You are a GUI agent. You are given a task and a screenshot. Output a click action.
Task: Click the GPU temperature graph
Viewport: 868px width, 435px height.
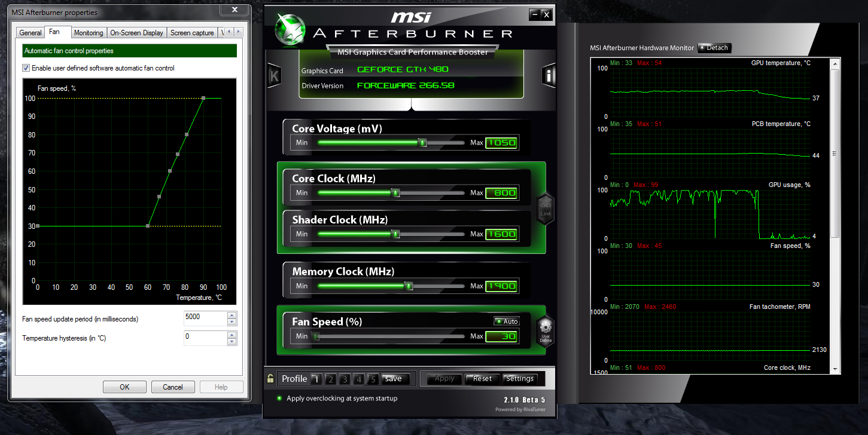pos(710,92)
